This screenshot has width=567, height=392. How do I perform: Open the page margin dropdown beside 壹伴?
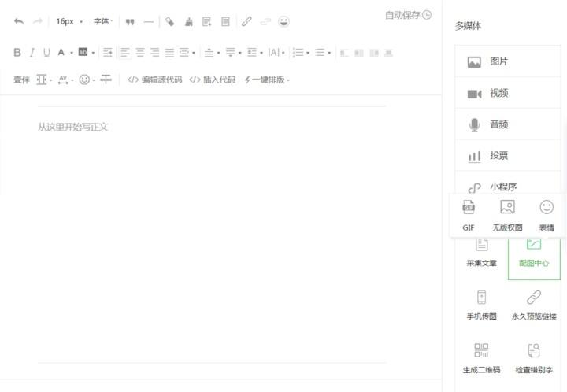click(x=44, y=80)
